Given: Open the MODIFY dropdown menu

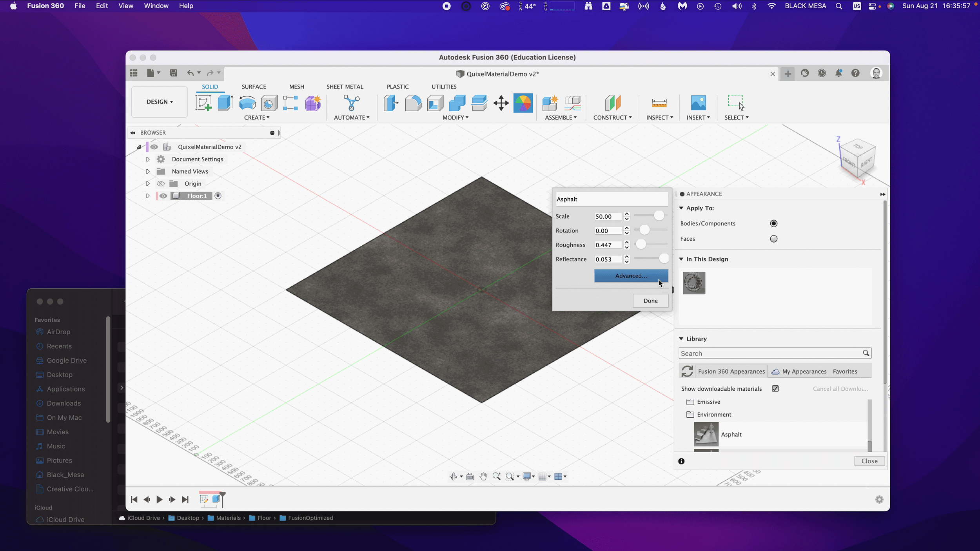Looking at the screenshot, I should [x=456, y=118].
